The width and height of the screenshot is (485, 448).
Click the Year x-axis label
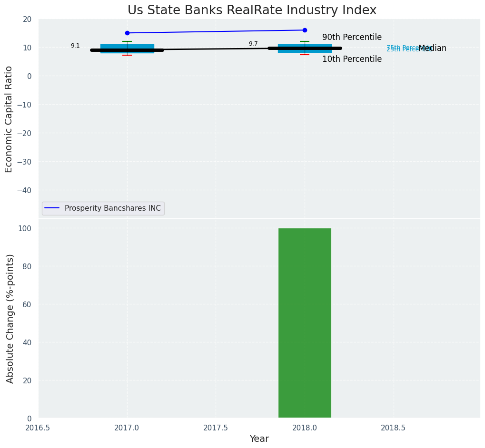click(x=259, y=438)
